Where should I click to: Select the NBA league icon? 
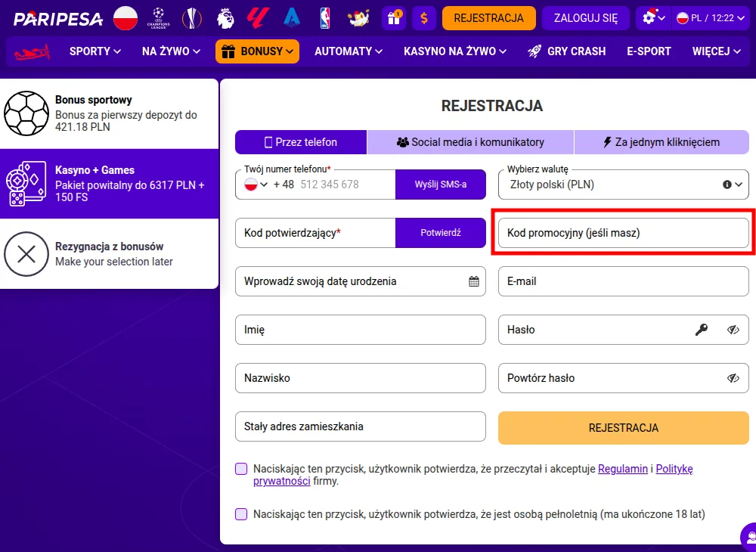coord(325,17)
